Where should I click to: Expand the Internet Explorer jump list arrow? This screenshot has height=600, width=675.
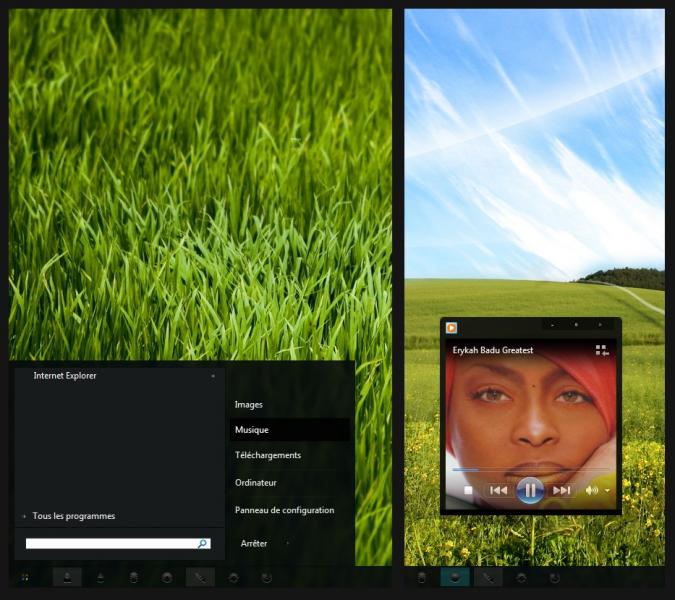(x=213, y=376)
